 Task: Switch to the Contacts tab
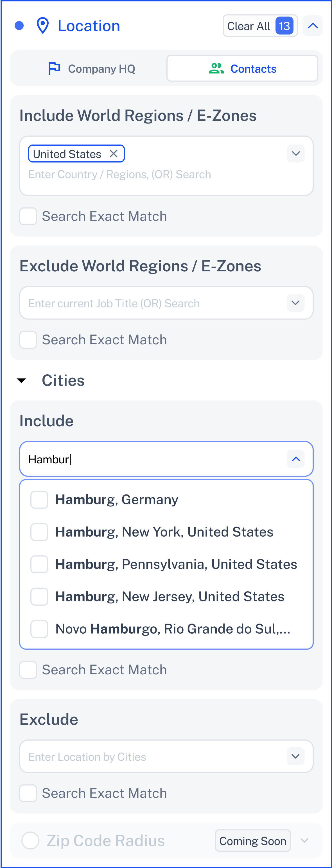point(242,68)
